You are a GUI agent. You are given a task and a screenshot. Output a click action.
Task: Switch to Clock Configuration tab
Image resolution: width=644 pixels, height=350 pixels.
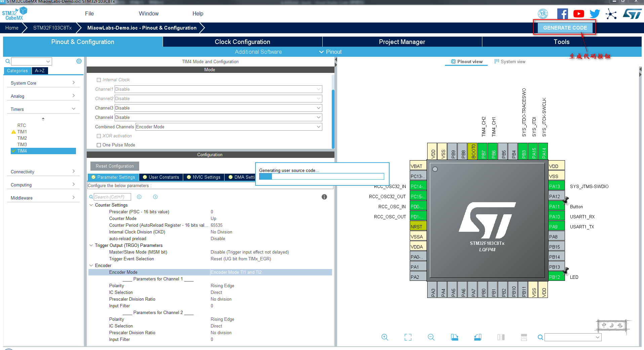242,42
